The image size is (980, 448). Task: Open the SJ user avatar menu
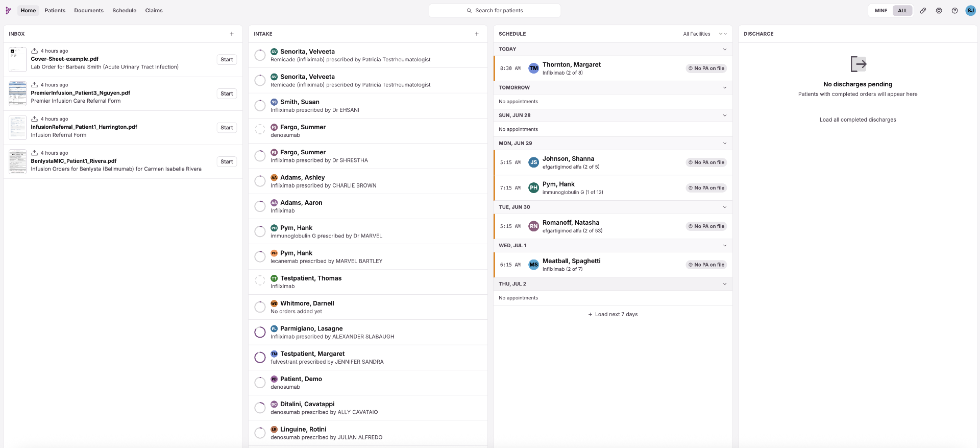(970, 10)
